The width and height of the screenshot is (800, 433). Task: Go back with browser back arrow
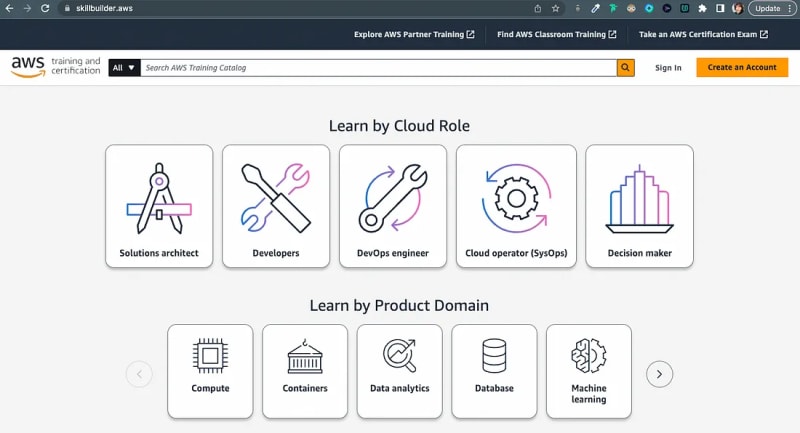pyautogui.click(x=9, y=8)
